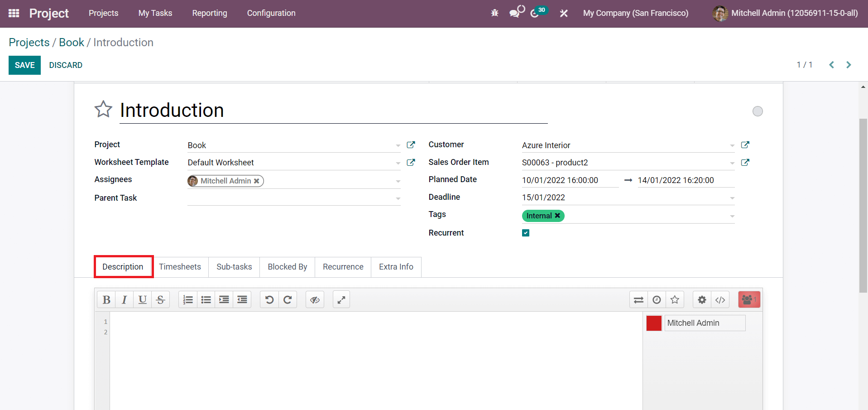Screen dimensions: 868x410
Task: Expand the Project dropdown
Action: (398, 145)
